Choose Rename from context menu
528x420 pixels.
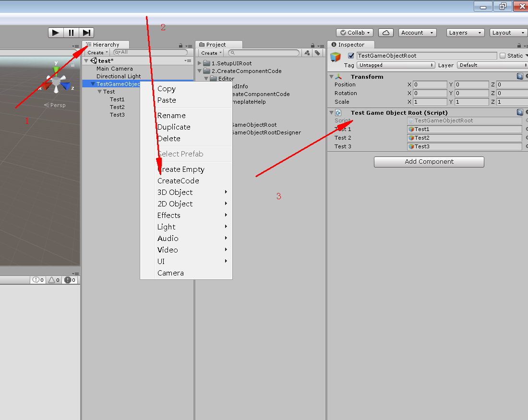click(186, 116)
